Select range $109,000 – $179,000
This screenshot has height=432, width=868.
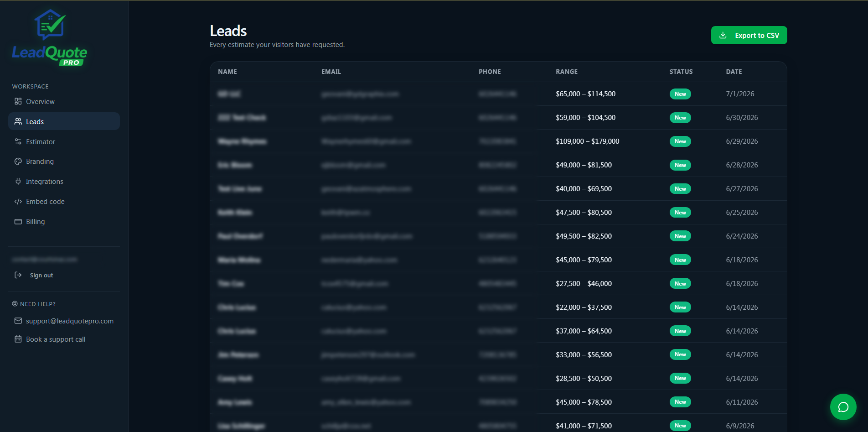pos(587,141)
